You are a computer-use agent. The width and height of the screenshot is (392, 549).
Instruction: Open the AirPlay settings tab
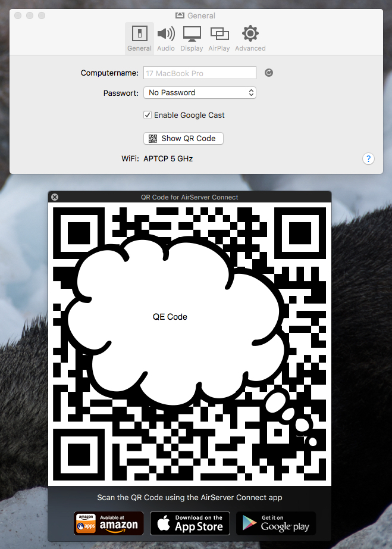pyautogui.click(x=219, y=38)
